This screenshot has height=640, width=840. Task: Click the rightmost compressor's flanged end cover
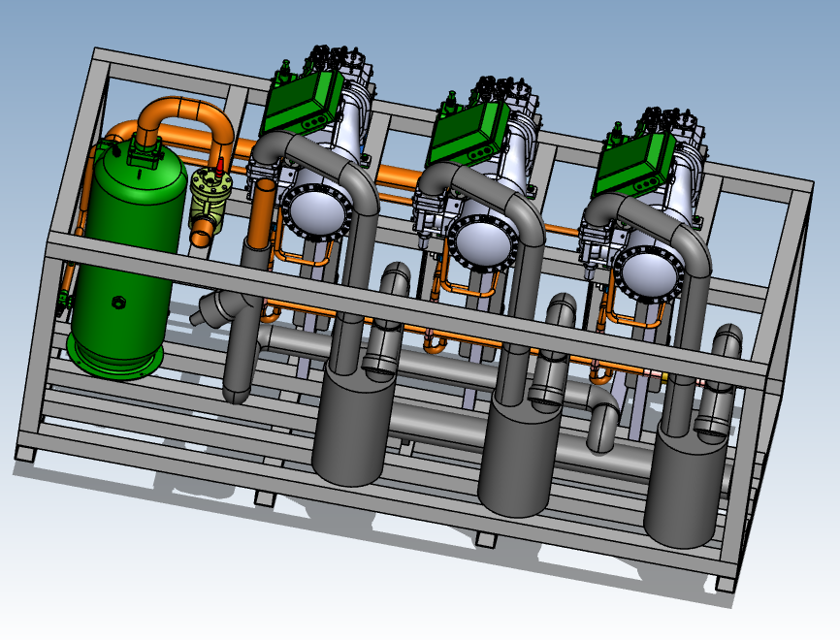[649, 273]
